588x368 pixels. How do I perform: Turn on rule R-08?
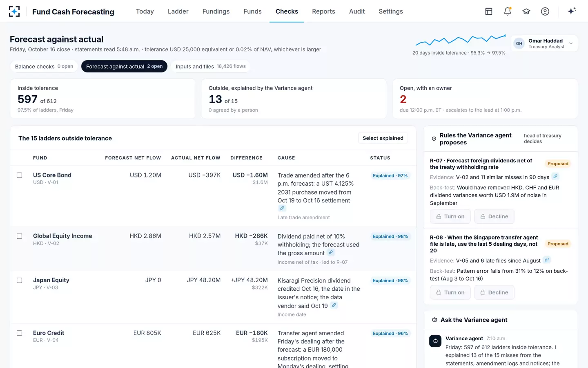pyautogui.click(x=450, y=293)
